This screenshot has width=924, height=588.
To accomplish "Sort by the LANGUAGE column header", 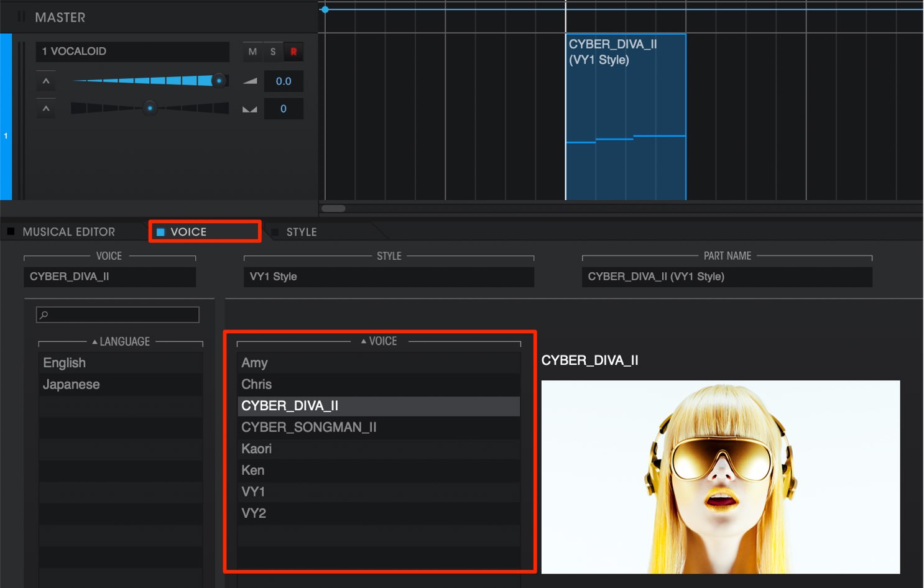I will click(121, 342).
